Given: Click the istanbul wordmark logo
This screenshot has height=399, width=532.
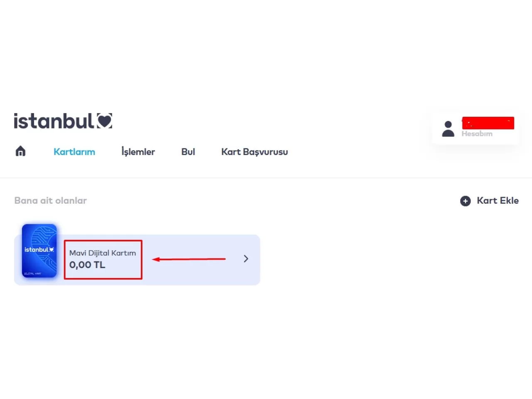Looking at the screenshot, I should (54, 121).
